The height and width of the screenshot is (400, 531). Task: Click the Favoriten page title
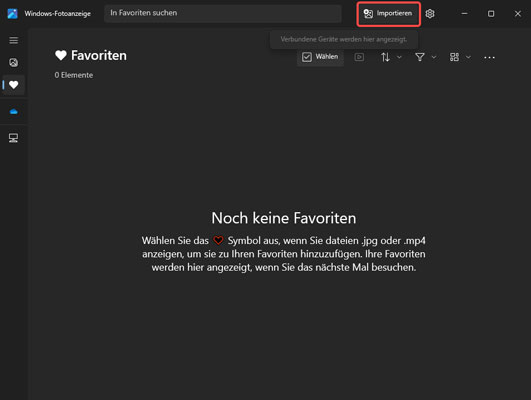[x=99, y=56]
